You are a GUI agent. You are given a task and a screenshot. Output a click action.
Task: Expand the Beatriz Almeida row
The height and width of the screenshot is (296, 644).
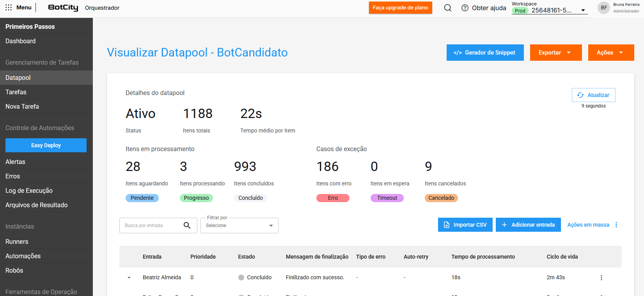(129, 278)
